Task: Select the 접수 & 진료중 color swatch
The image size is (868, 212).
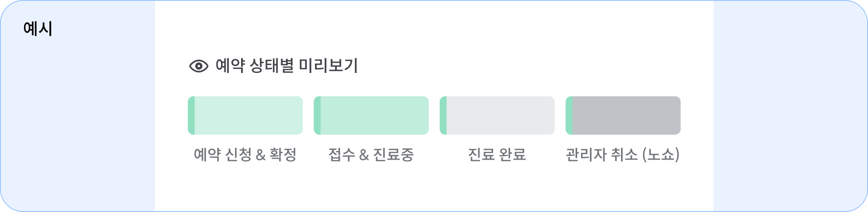Action: pos(371,116)
